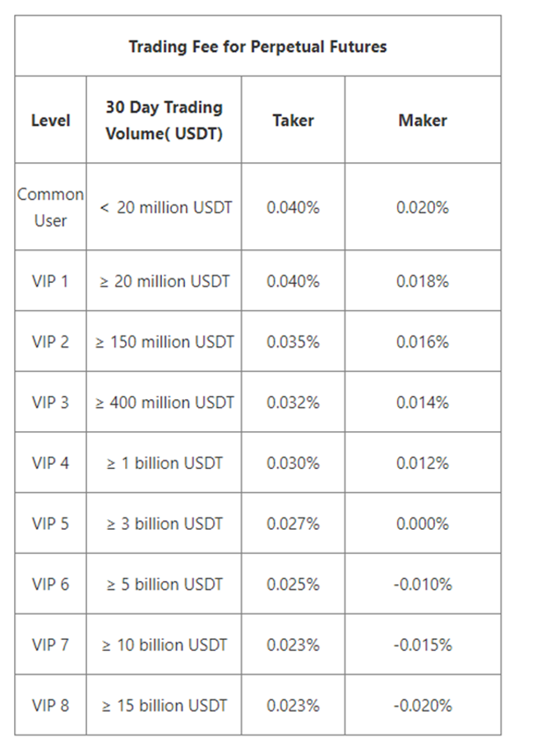Select the 0.000% maker fee cell
The height and width of the screenshot is (738, 560).
coord(423,523)
